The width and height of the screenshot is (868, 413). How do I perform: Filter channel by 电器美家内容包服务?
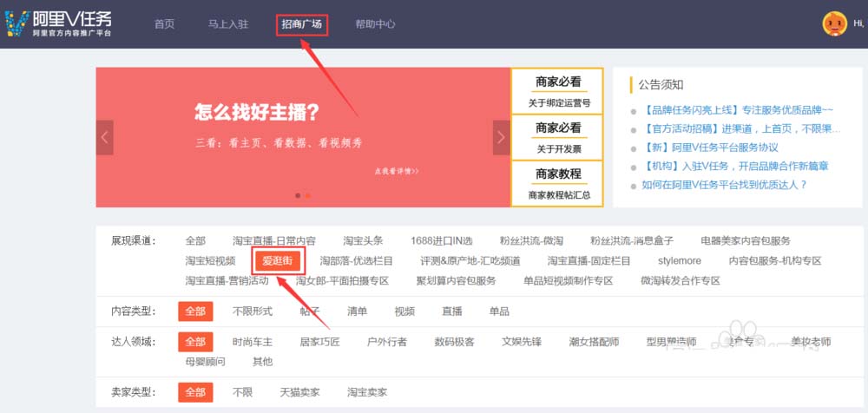[746, 241]
